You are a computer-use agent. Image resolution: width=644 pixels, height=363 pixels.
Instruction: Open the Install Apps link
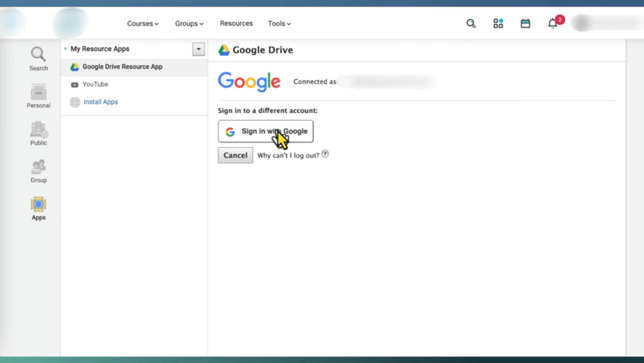(100, 102)
